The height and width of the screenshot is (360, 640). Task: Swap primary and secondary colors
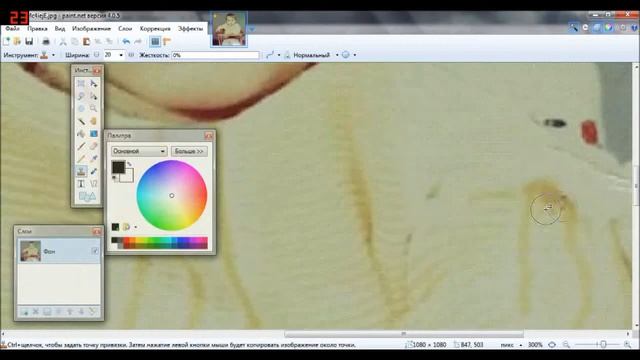point(129,164)
